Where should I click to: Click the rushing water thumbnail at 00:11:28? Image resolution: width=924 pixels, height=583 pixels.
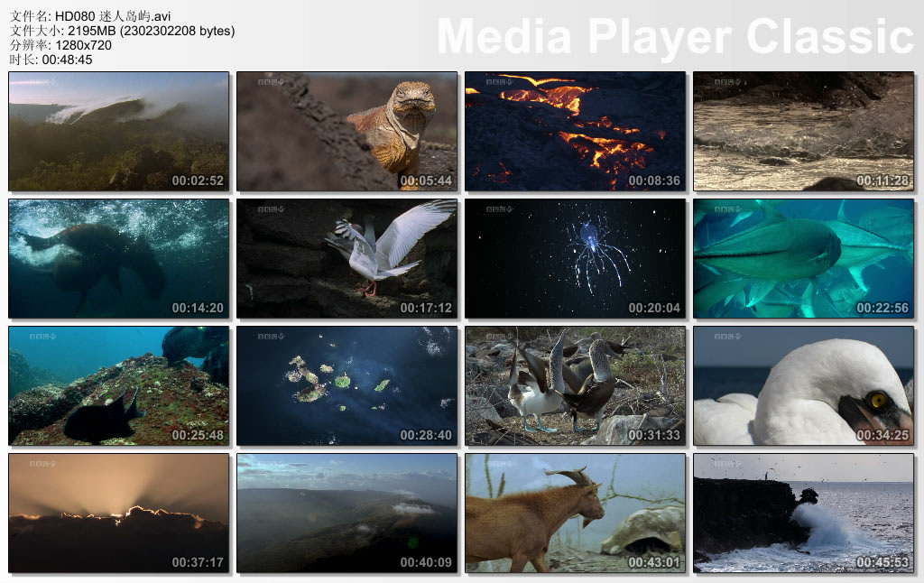tap(803, 132)
